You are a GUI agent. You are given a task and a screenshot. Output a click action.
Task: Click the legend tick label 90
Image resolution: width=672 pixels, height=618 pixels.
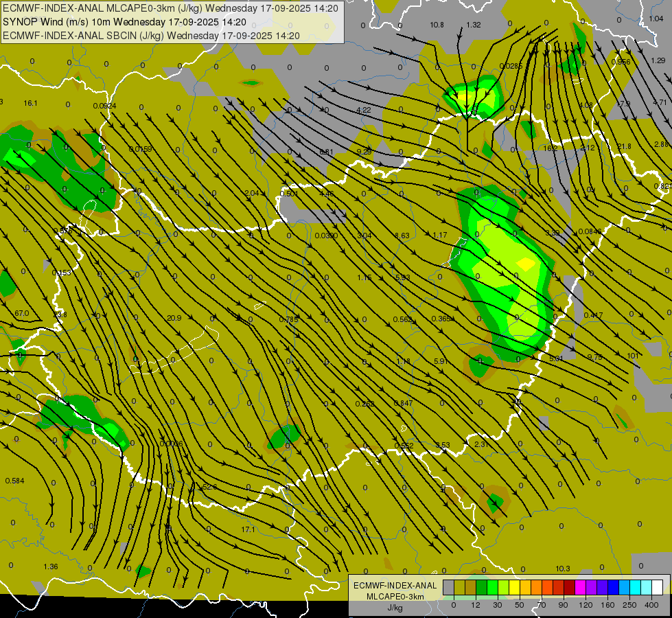point(564,605)
